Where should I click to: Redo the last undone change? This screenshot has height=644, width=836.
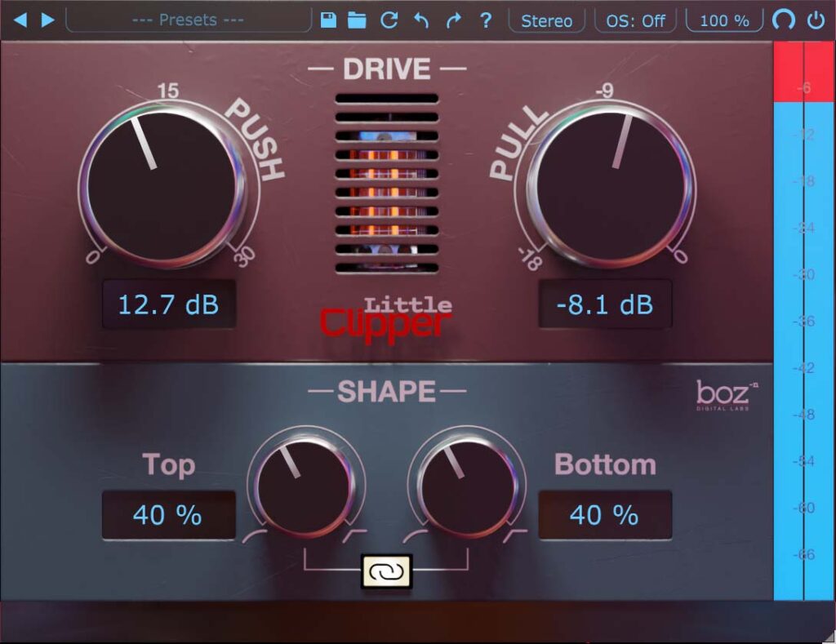pos(454,20)
